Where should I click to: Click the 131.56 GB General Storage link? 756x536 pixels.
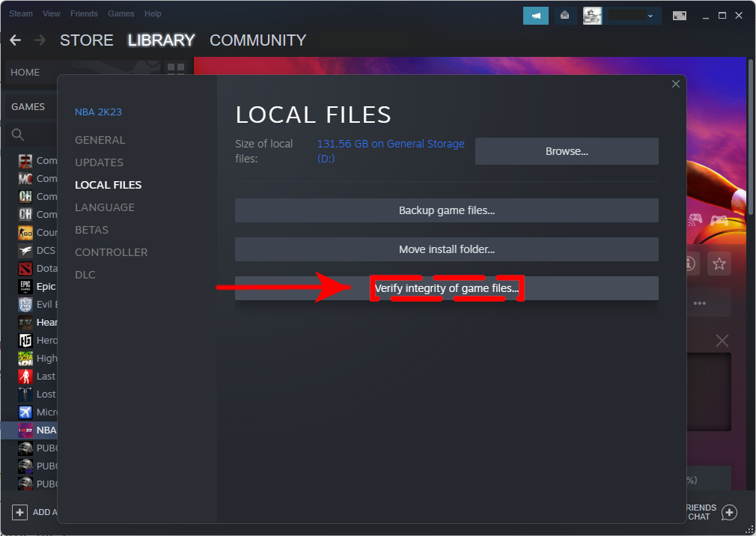click(391, 151)
